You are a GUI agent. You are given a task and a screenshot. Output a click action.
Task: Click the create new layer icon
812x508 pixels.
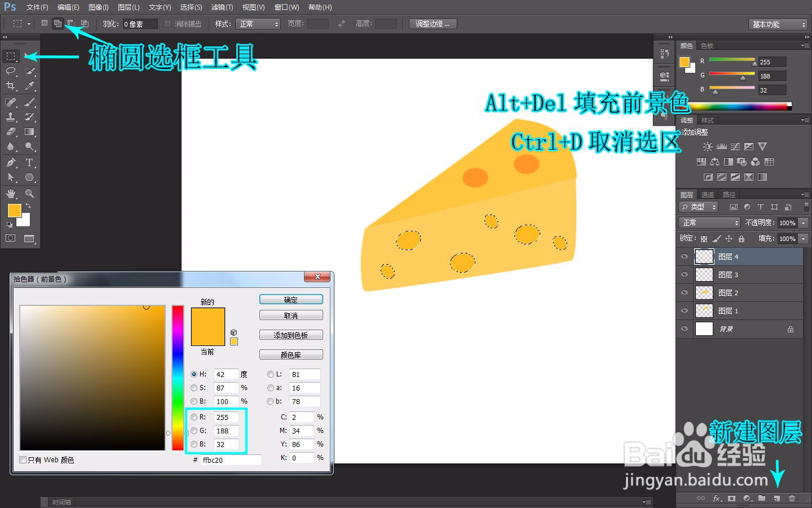(x=776, y=498)
